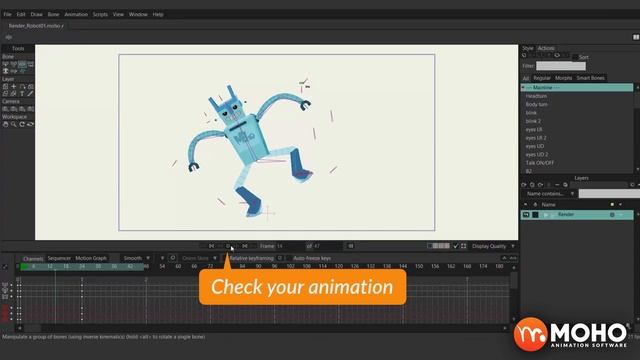Open the Smooth interpolation dropdown
The height and width of the screenshot is (360, 640).
136,258
